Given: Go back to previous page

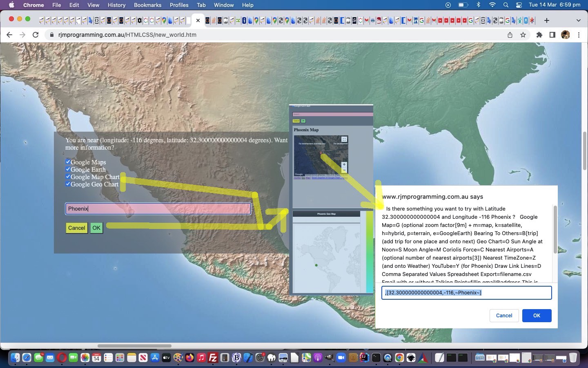Looking at the screenshot, I should point(9,35).
